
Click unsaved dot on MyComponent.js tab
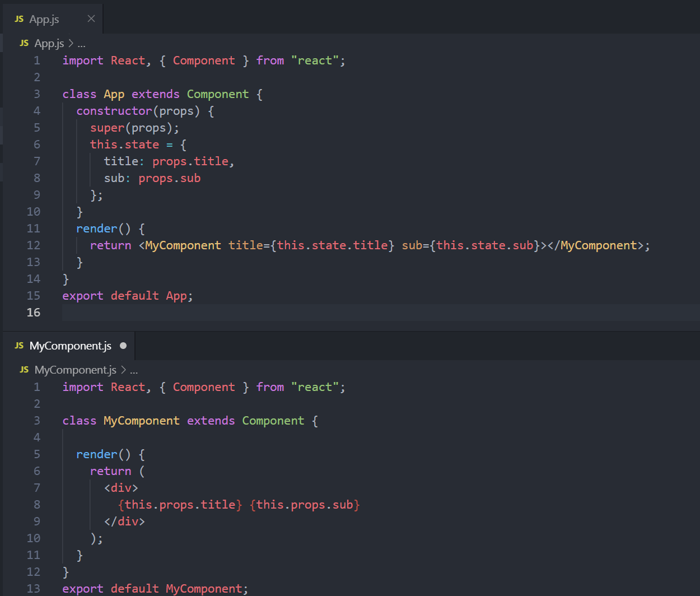[123, 346]
